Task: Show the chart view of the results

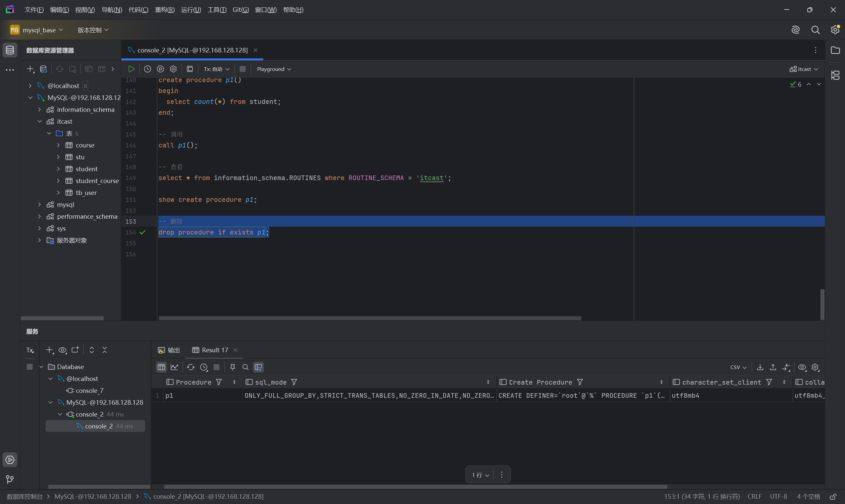Action: point(174,367)
